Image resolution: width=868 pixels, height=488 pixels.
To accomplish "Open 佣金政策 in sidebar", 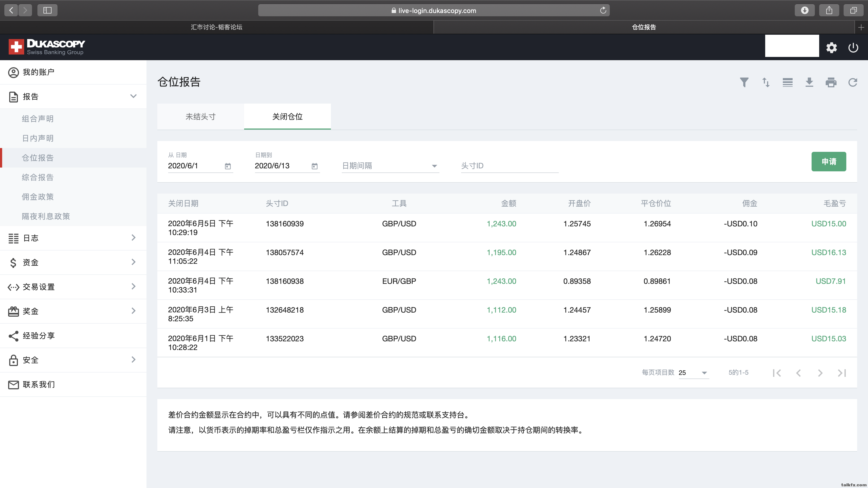I will click(x=73, y=197).
